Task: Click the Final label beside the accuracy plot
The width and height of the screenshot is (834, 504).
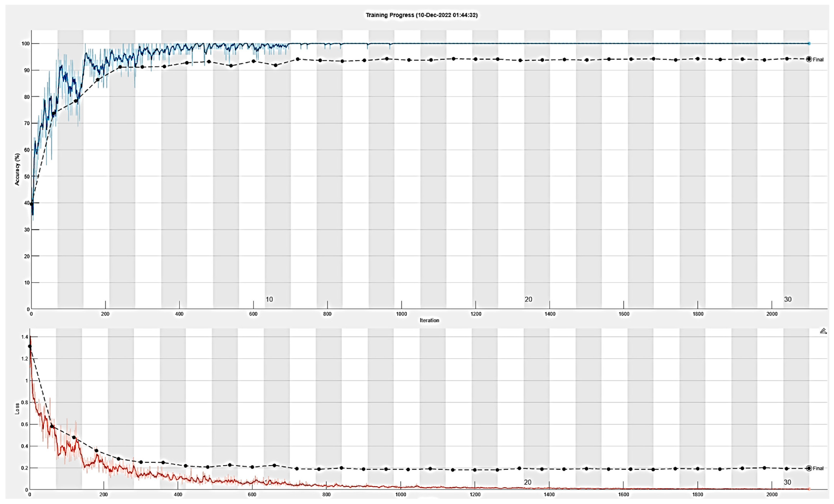Action: click(818, 59)
